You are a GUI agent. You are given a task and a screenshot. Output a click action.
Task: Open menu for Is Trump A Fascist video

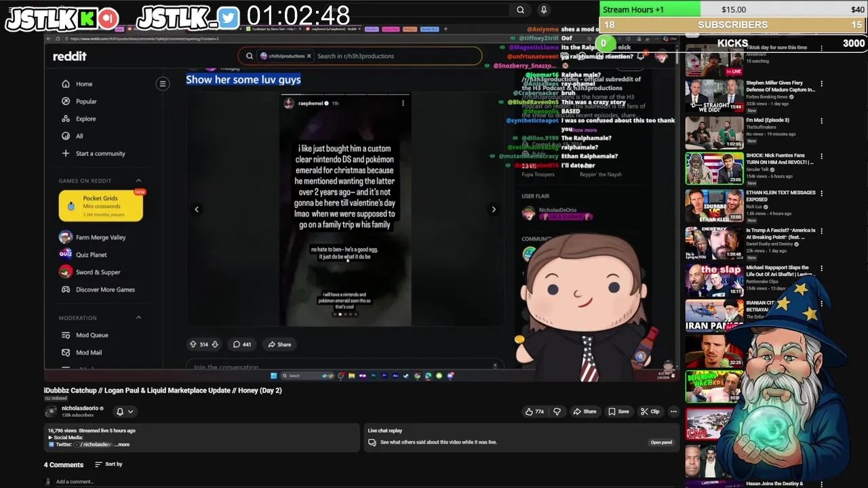click(x=821, y=231)
